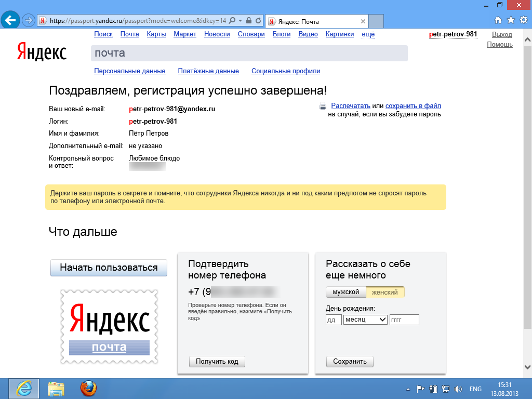Image resolution: width=532 pixels, height=399 pixels.
Task: Click the scrollbar up arrow
Action: point(527,40)
